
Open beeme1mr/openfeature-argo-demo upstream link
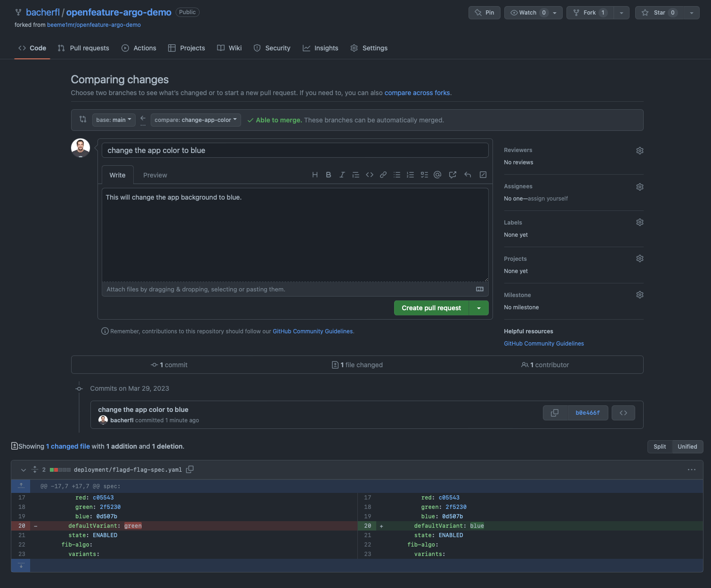pos(94,25)
